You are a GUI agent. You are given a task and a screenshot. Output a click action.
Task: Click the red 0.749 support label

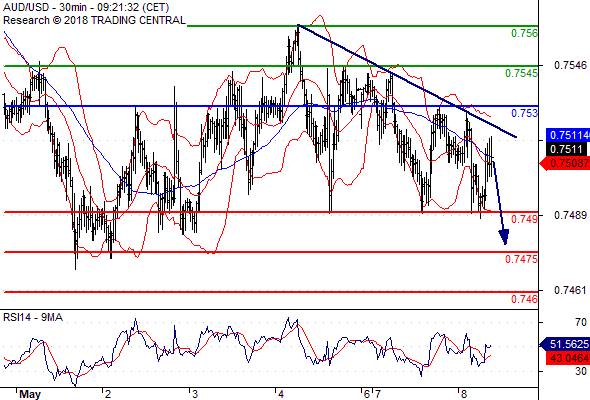(x=524, y=219)
